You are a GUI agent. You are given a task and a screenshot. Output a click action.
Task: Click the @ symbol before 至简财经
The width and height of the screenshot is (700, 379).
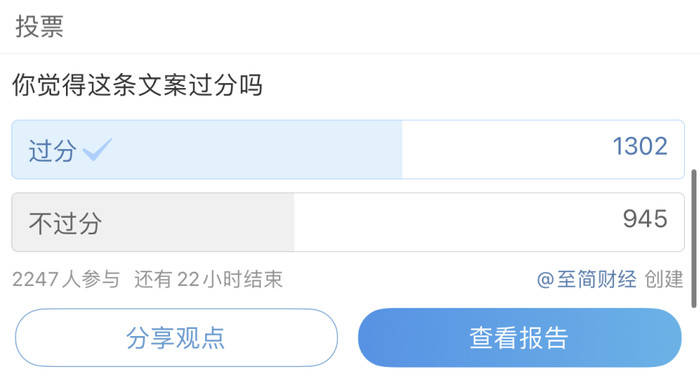(x=546, y=280)
